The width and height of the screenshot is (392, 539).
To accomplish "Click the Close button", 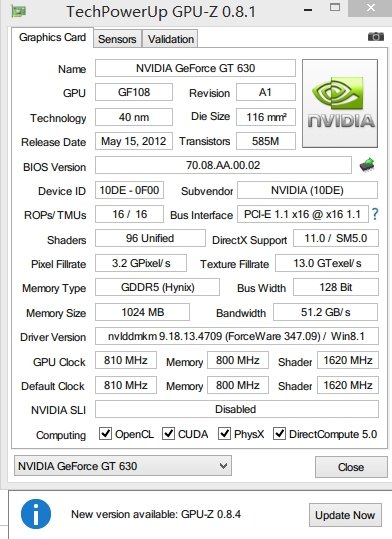I will [351, 467].
